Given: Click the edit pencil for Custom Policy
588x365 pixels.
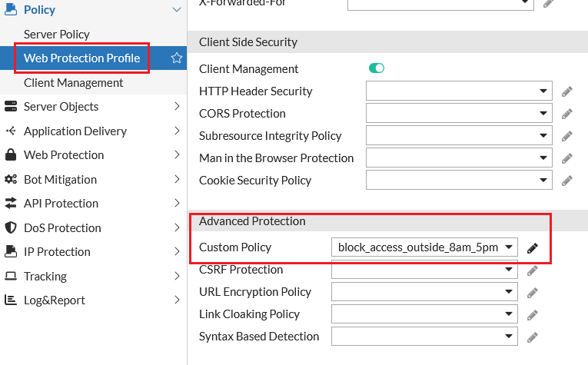Looking at the screenshot, I should point(533,248).
